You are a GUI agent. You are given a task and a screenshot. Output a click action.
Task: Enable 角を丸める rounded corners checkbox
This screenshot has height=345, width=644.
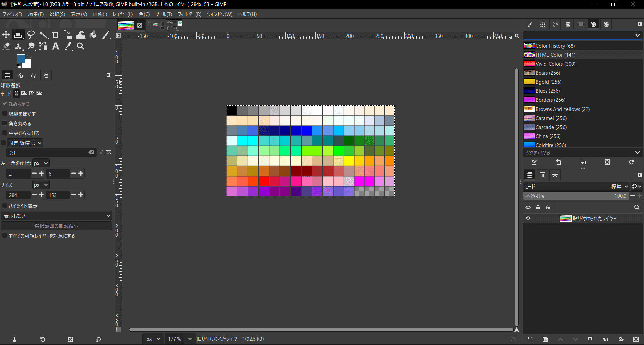click(x=5, y=123)
